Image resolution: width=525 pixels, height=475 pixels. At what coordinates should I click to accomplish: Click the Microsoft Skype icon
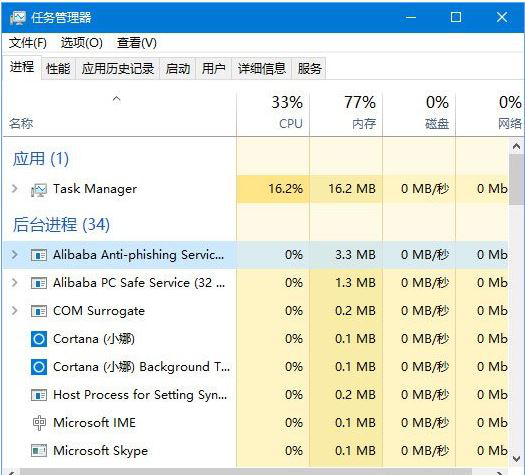[39, 451]
